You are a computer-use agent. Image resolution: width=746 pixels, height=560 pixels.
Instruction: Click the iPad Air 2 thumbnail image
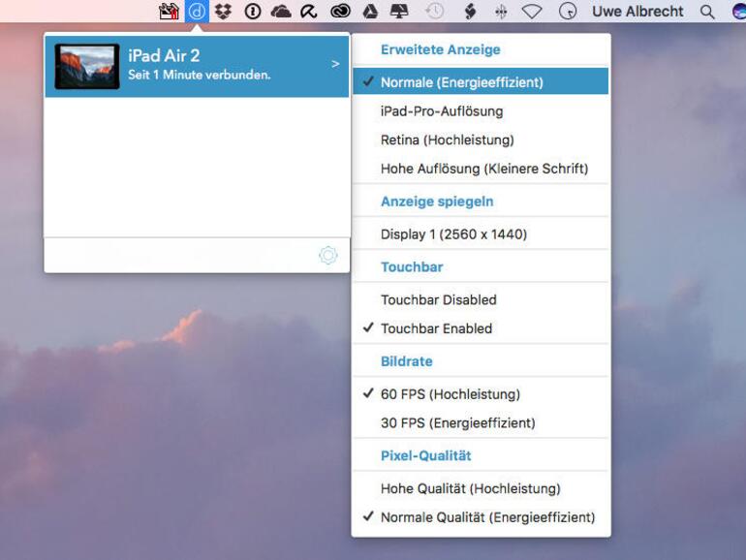click(x=87, y=66)
